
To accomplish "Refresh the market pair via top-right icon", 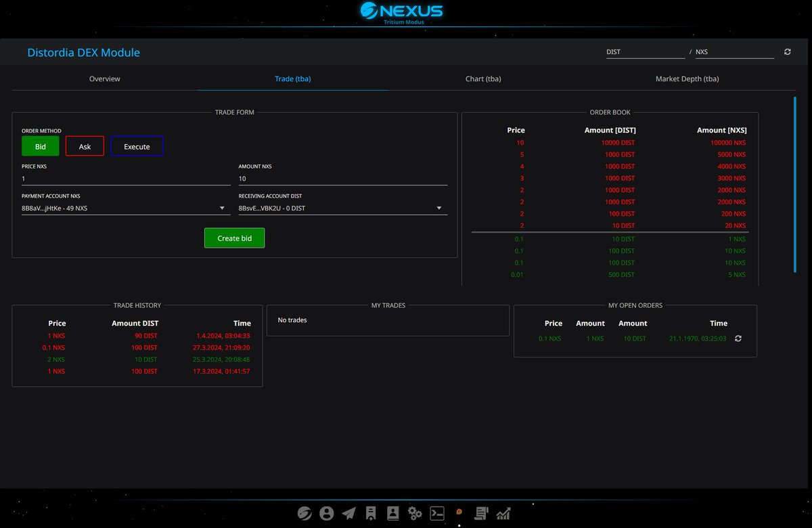I will click(x=787, y=51).
